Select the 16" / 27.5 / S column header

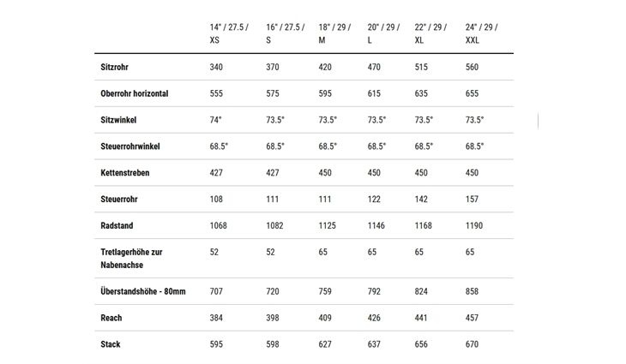[x=286, y=33]
